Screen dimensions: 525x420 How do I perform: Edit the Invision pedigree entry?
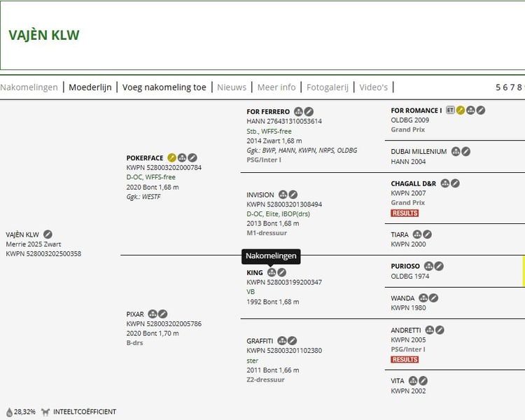coord(293,195)
